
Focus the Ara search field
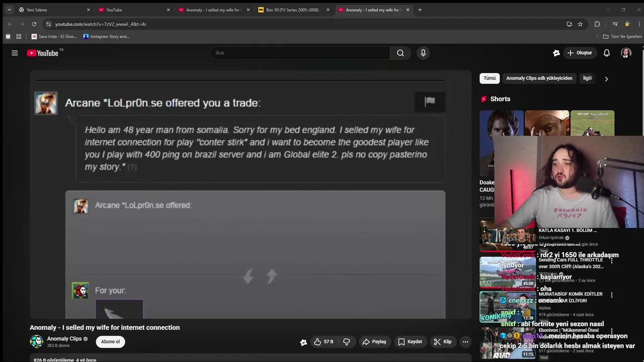(300, 53)
